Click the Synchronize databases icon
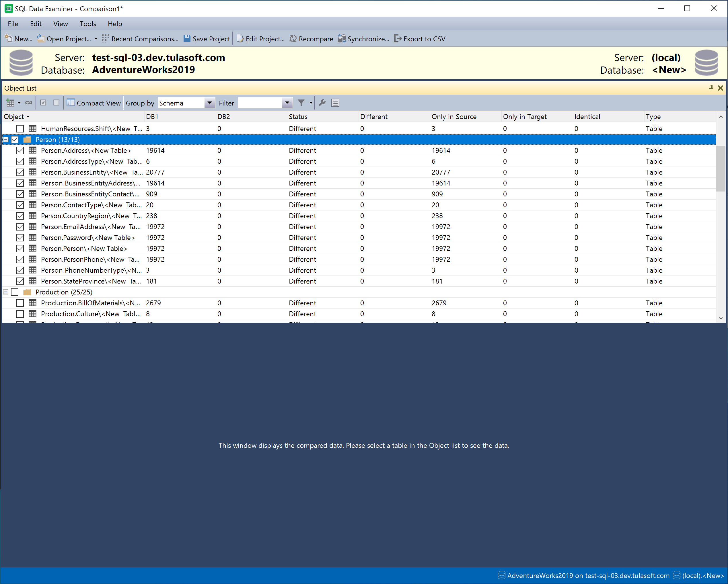 click(x=342, y=38)
